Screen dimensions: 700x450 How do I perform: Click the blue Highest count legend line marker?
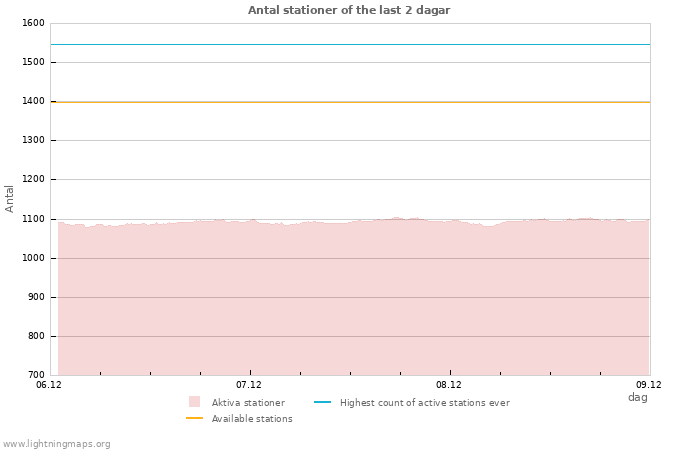[x=322, y=402]
